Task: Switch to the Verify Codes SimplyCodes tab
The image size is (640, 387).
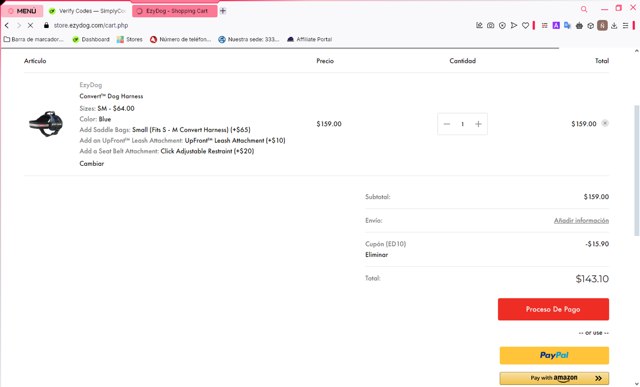Action: pos(87,11)
